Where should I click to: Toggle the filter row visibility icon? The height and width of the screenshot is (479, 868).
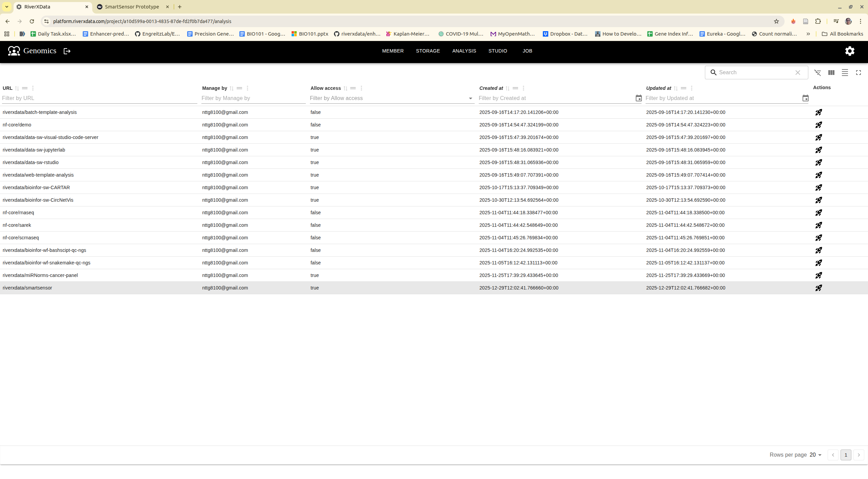pos(817,73)
